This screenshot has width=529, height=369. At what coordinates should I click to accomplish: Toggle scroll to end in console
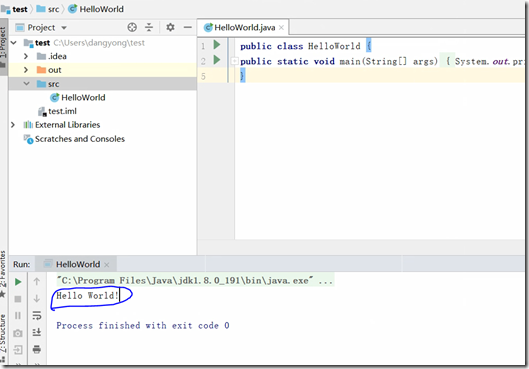[37, 332]
